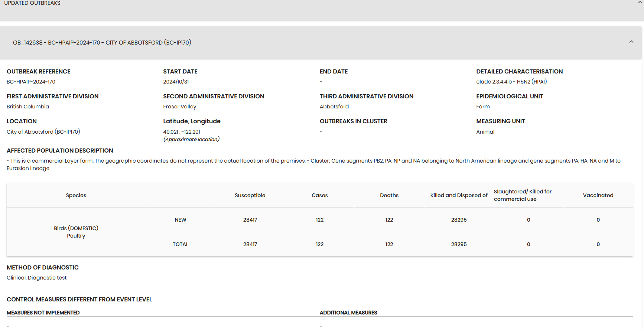Collapse the Updated Outbreaks section chevron

click(x=640, y=3)
